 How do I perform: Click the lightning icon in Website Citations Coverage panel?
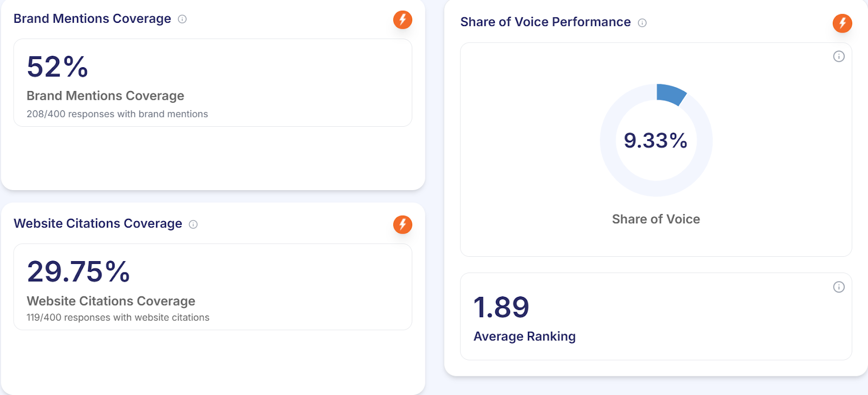(x=403, y=224)
